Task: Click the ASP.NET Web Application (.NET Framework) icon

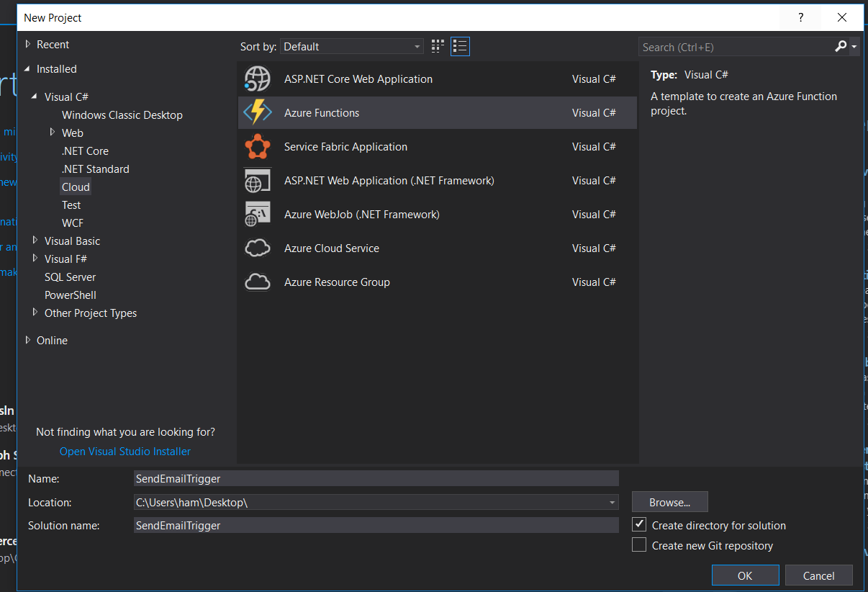Action: (x=257, y=181)
